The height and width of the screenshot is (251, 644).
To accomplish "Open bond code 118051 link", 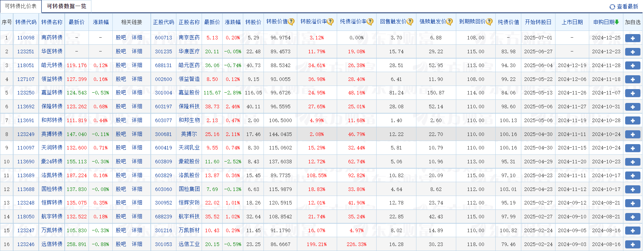I will (26, 65).
